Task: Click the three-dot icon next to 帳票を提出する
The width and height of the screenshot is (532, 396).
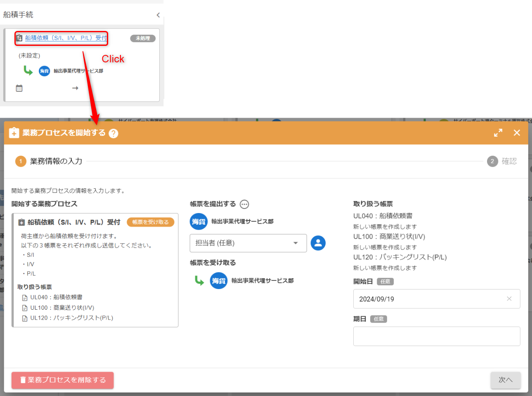Action: [x=244, y=204]
